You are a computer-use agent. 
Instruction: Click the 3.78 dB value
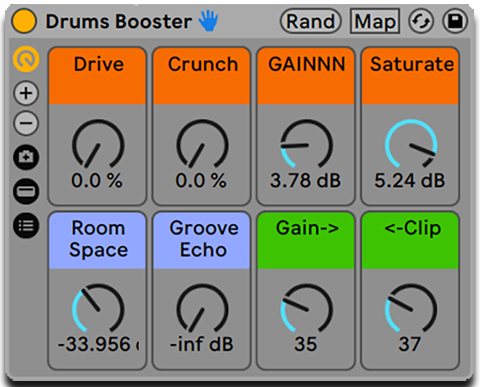(305, 180)
